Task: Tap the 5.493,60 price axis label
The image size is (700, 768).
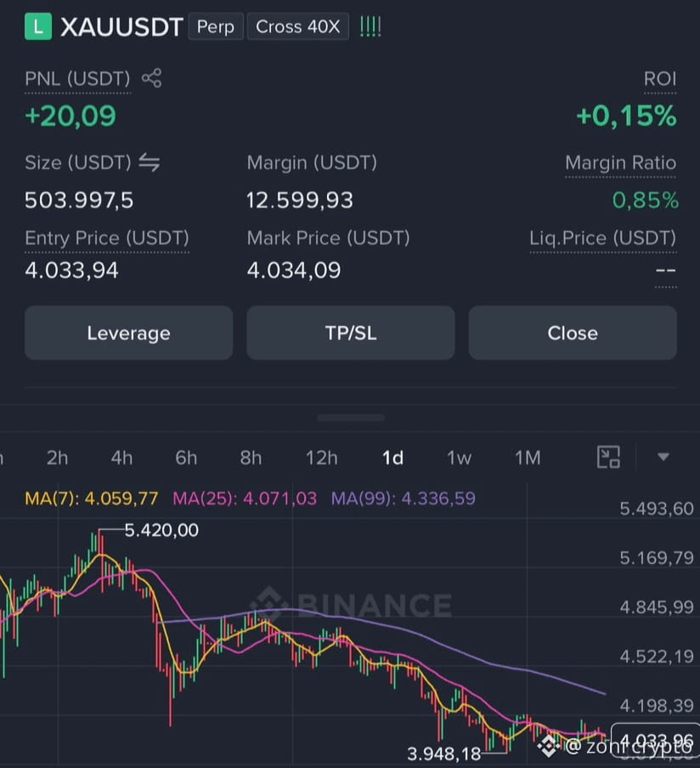Action: [657, 509]
